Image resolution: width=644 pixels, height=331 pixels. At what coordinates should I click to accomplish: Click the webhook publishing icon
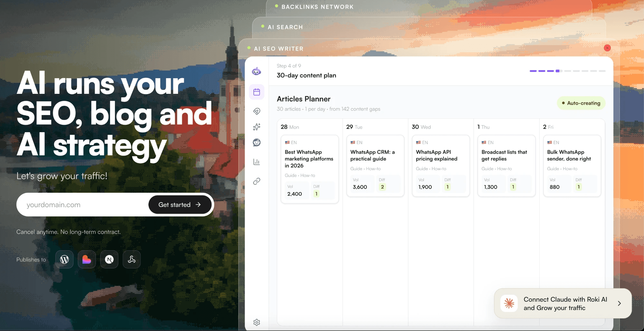coord(132,259)
